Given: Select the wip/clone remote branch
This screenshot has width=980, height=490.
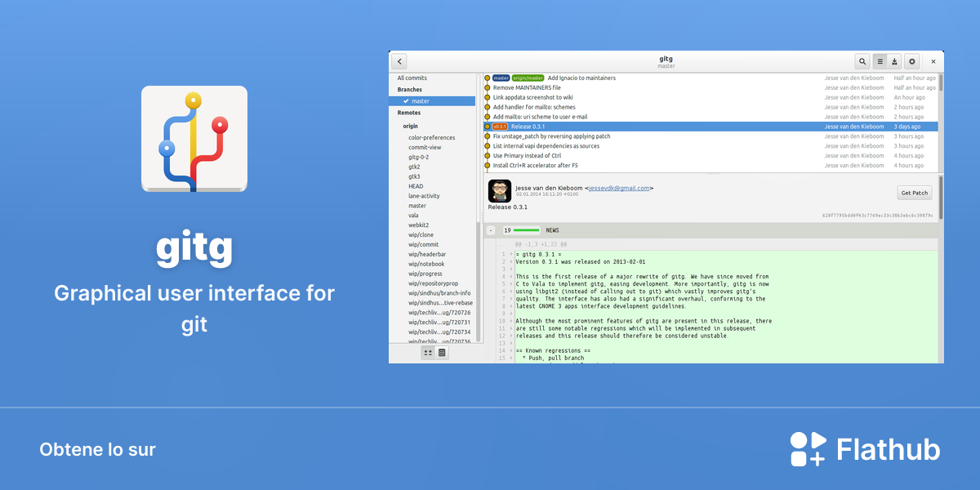Looking at the screenshot, I should (x=421, y=235).
